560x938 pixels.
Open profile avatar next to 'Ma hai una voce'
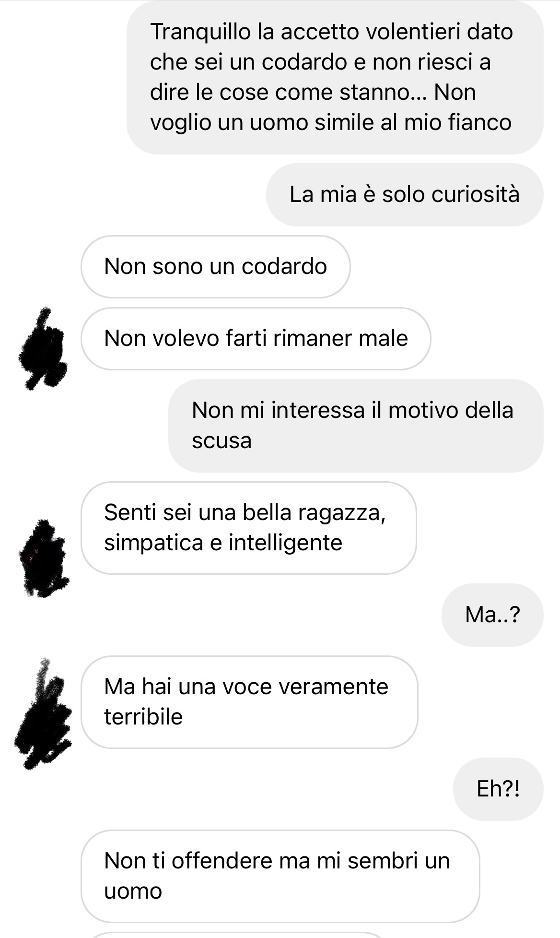43,713
